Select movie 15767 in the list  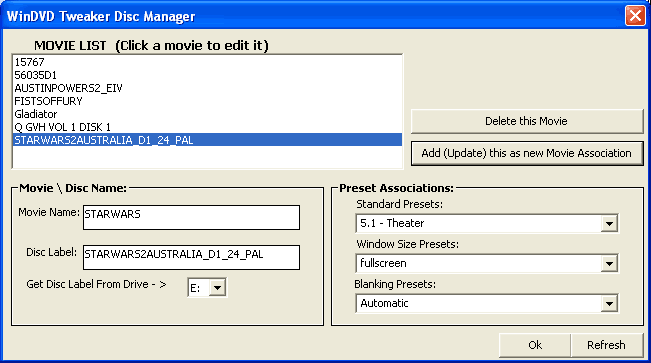tap(207, 62)
